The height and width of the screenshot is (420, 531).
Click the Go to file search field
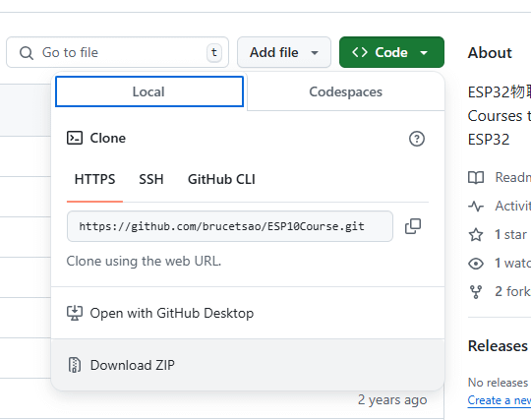[118, 52]
